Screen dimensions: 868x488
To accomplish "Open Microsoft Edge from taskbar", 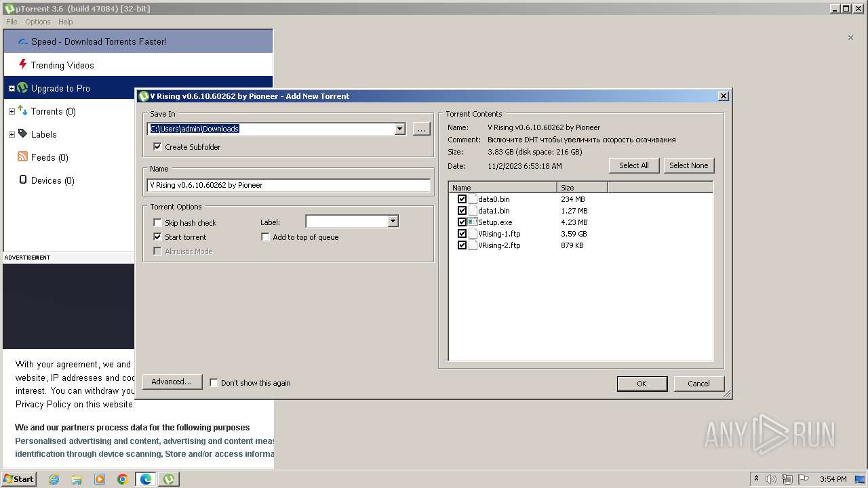I will pos(146,479).
